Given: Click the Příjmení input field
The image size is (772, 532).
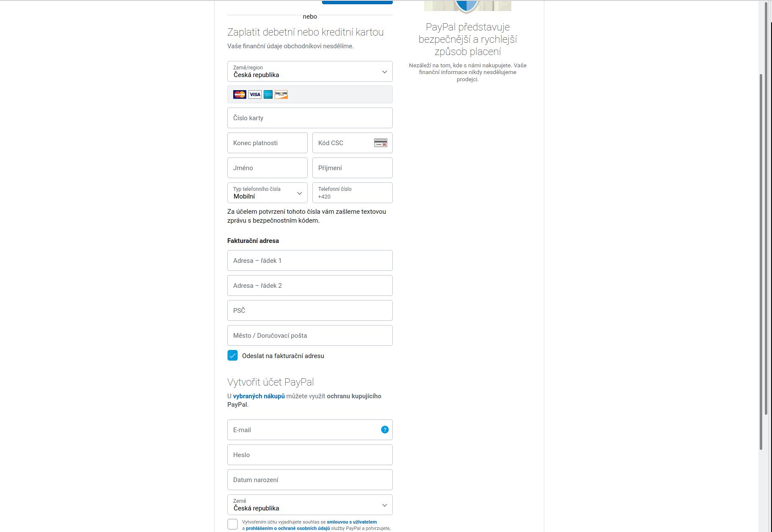Looking at the screenshot, I should 353,168.
